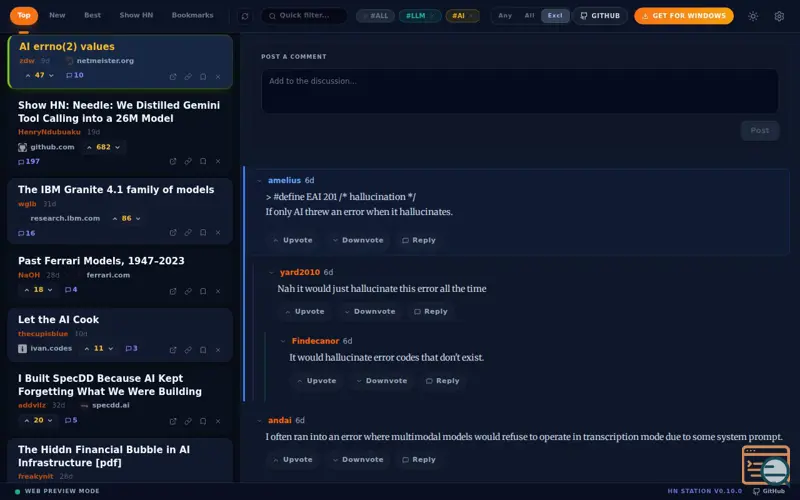Switch to the Show HN tab
This screenshot has width=800, height=500.
coord(136,15)
